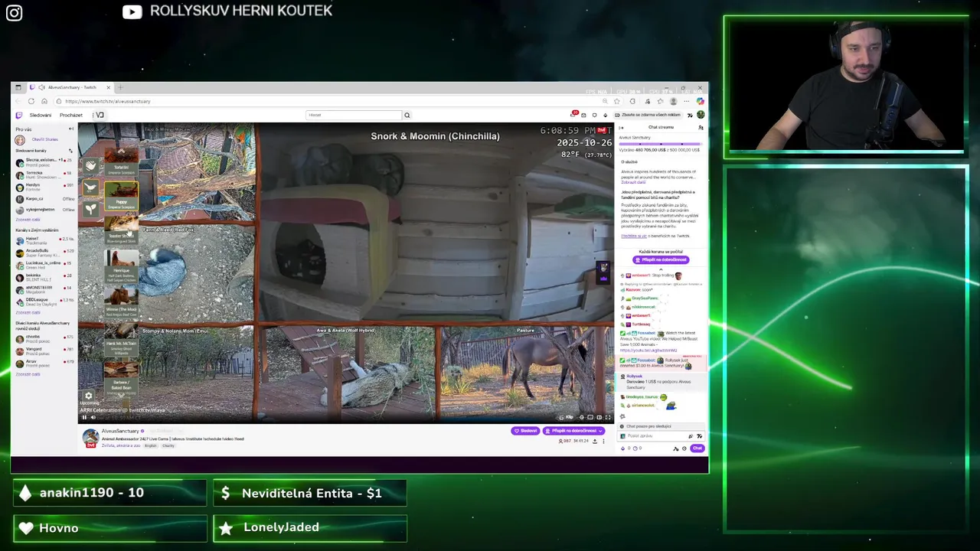Open HaiseT Trackmania live channel
This screenshot has width=980, height=551.
click(x=44, y=241)
